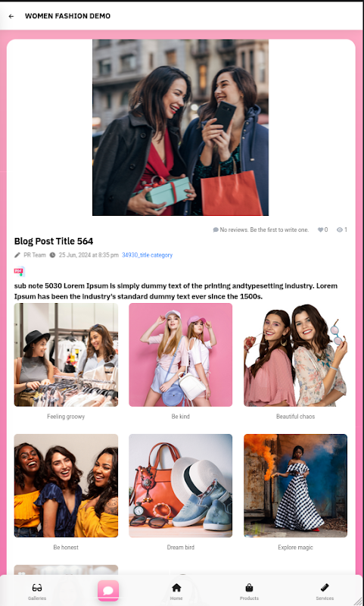Open the Feeling groovy thumbnail
The image size is (364, 606).
66,355
